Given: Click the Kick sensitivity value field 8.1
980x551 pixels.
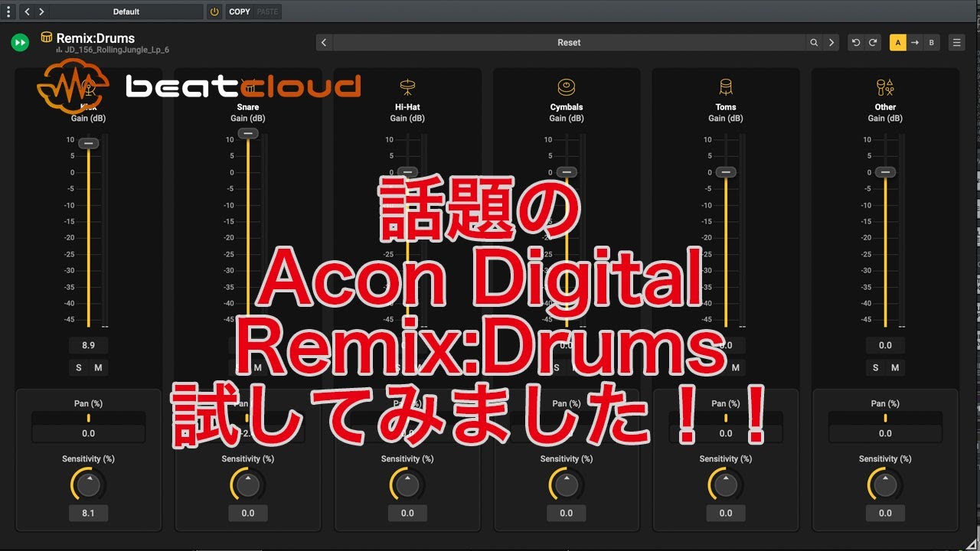Looking at the screenshot, I should 89,513.
